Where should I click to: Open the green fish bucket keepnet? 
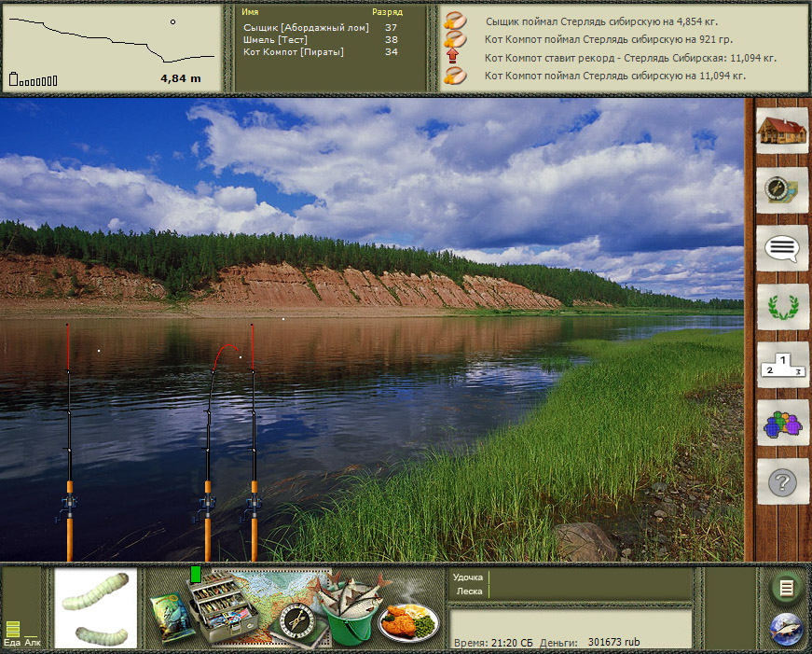tap(346, 609)
